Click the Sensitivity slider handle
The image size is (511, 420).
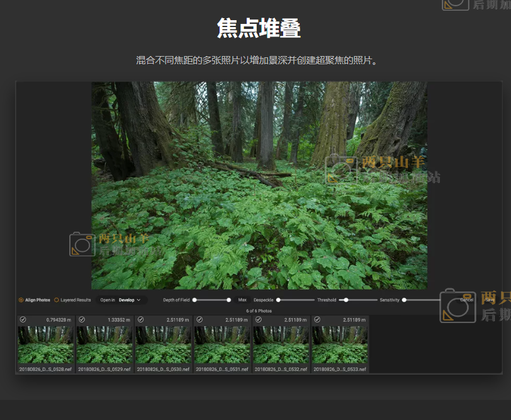pos(404,300)
